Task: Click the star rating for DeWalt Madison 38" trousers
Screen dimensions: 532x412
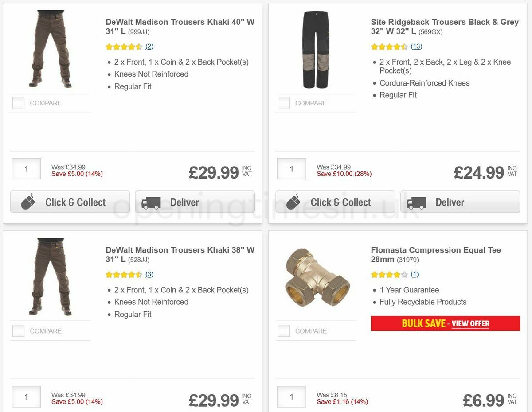Action: tap(123, 274)
